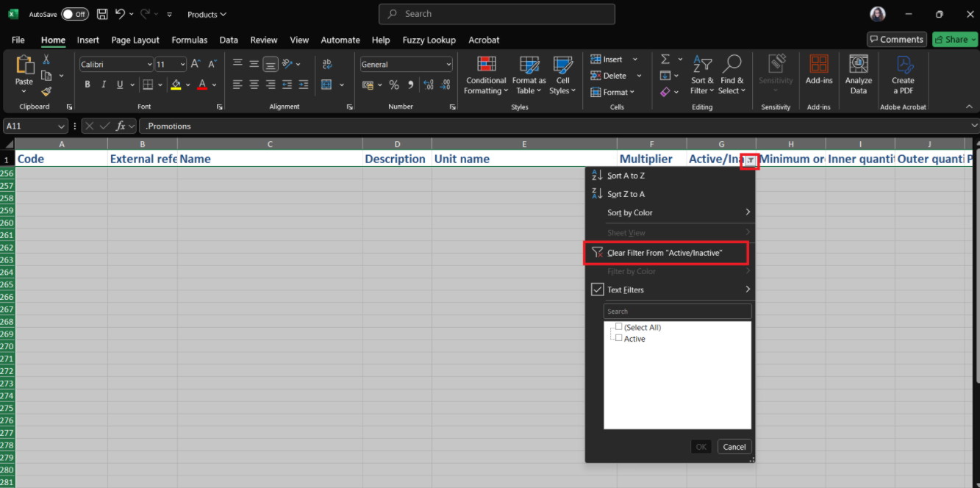Check the Active filter checkbox

619,338
